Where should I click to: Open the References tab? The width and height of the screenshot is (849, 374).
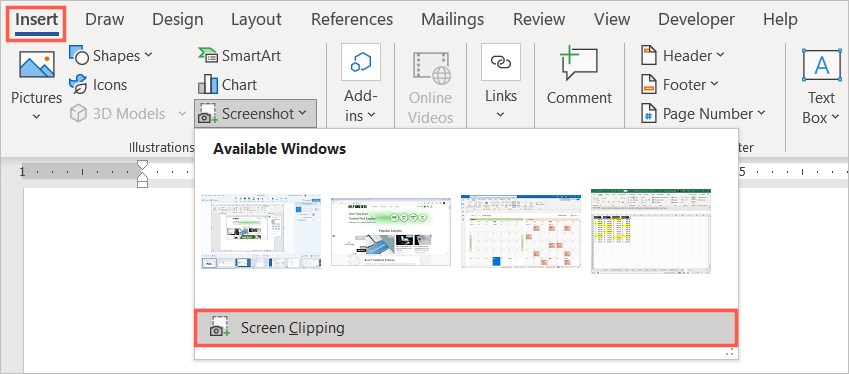tap(352, 20)
